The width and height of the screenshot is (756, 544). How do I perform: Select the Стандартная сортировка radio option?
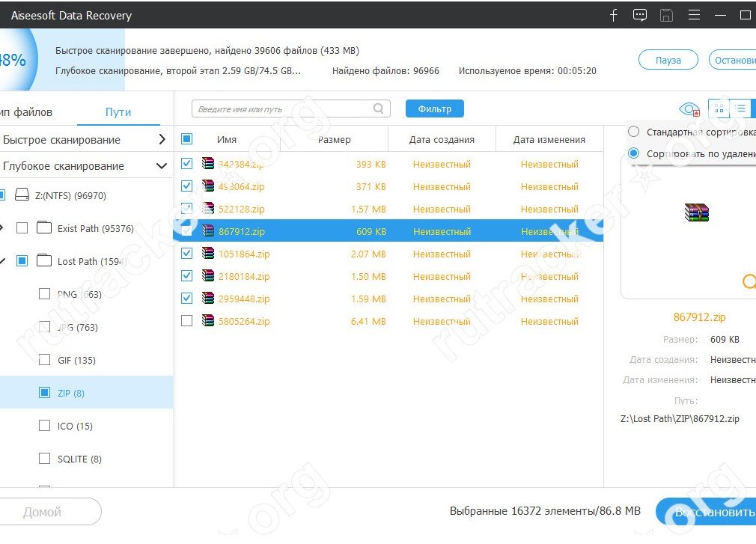pos(633,132)
